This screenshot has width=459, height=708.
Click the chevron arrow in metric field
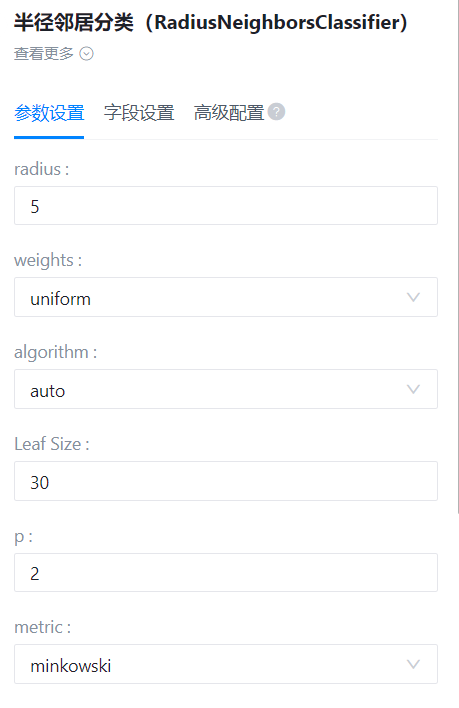(x=413, y=664)
